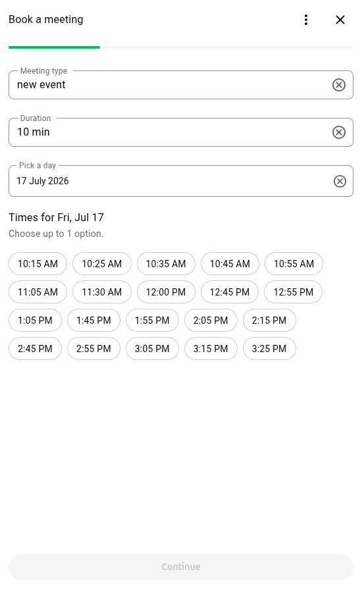
Task: Select the 10:25 AM time slot
Action: tap(102, 264)
